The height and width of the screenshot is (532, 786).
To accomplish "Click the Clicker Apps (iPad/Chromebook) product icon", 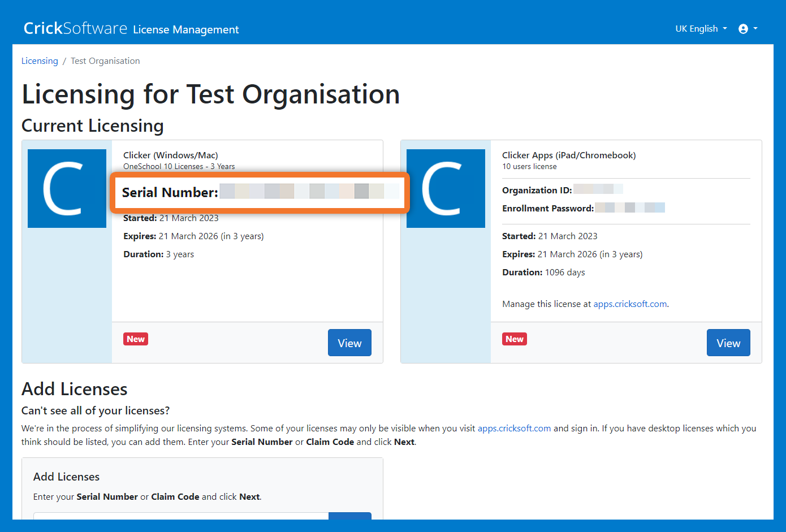I will coord(446,188).
